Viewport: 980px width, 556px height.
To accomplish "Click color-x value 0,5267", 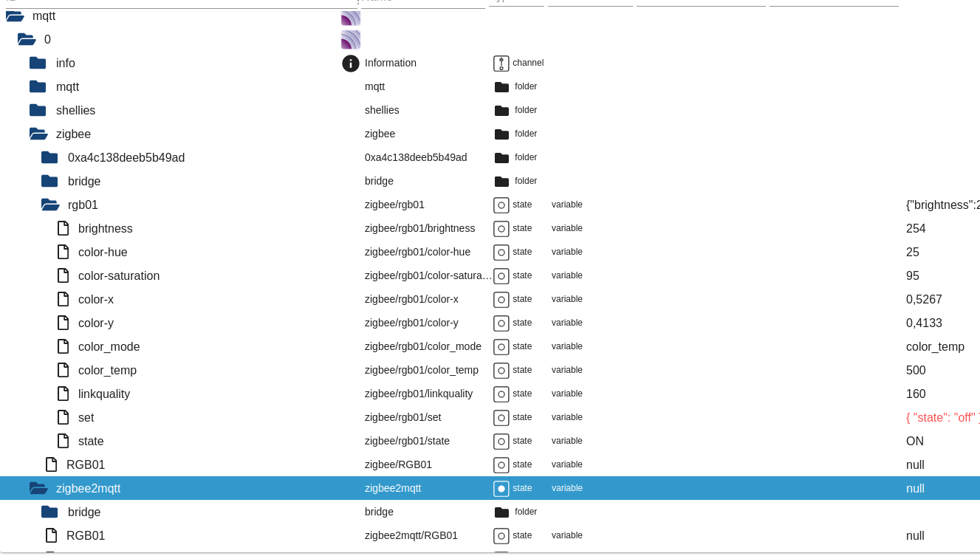I will point(924,299).
